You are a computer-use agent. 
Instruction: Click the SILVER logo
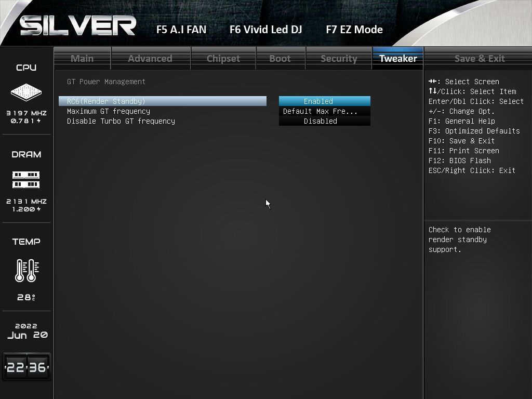(x=78, y=26)
